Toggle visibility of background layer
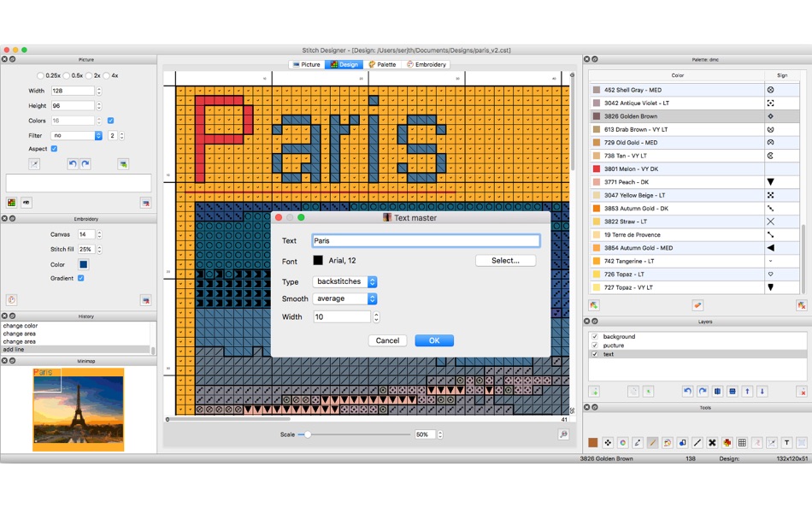This screenshot has width=812, height=508. 595,336
